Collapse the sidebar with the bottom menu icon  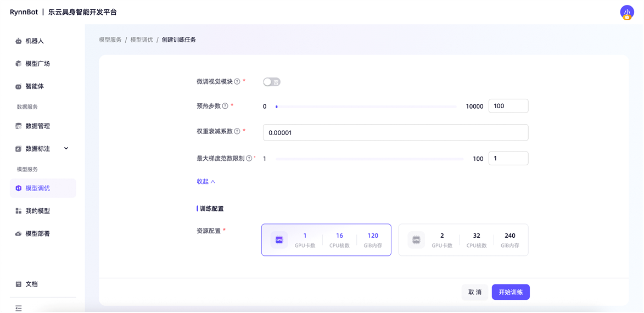(x=19, y=308)
